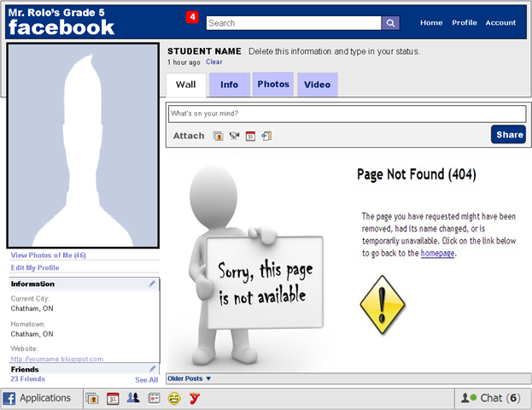Click the 'Delete this information' status text

334,51
